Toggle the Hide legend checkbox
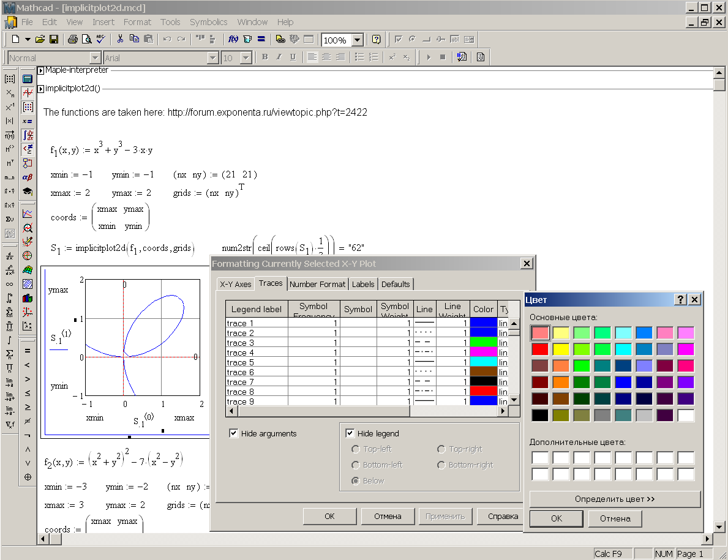This screenshot has height=560, width=728. point(350,433)
